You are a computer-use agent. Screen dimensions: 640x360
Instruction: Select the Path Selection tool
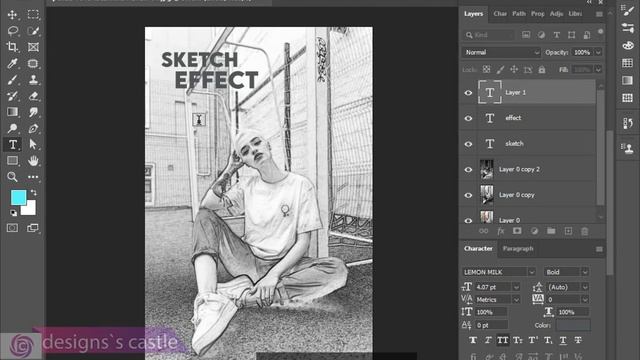click(x=33, y=144)
